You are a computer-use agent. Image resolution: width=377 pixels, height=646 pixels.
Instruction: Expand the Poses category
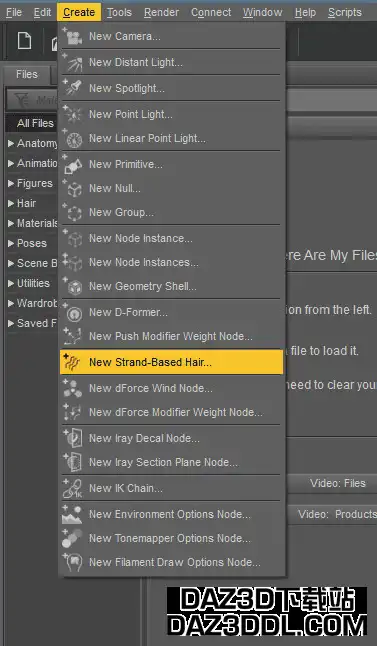click(x=11, y=243)
